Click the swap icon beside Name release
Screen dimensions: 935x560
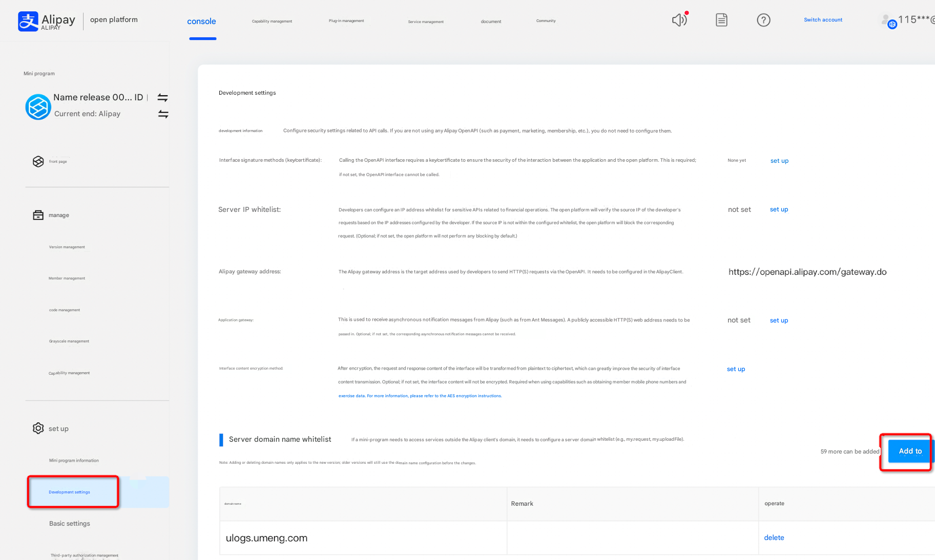coord(163,97)
